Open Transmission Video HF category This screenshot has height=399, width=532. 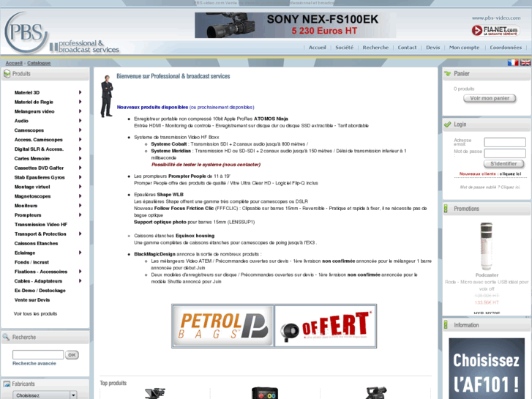pyautogui.click(x=41, y=225)
